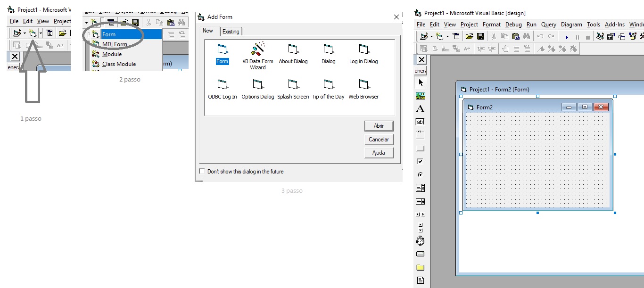This screenshot has height=288, width=644.
Task: Click Add Form icon in design window toolbar
Action: [x=440, y=36]
